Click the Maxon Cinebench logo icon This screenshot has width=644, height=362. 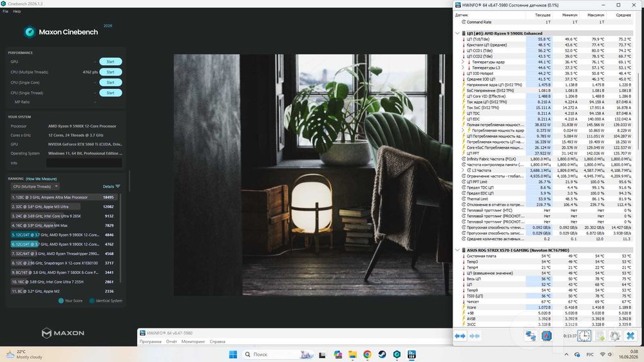pos(30,32)
